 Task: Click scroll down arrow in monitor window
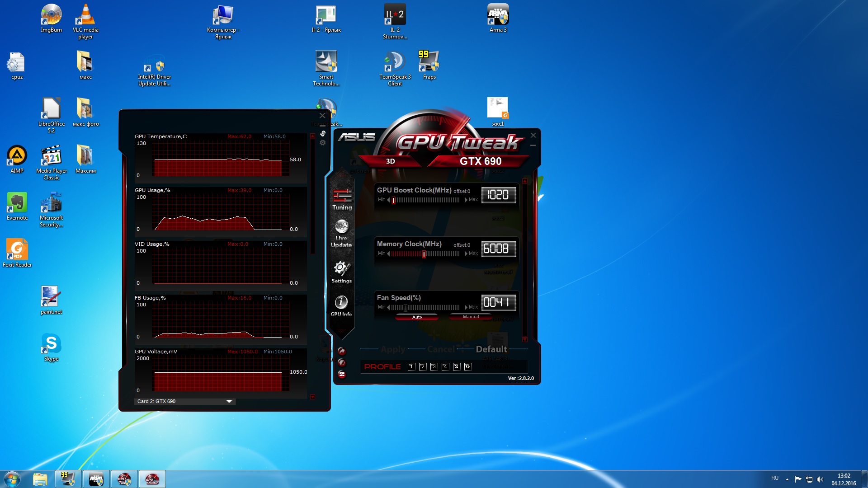[312, 397]
